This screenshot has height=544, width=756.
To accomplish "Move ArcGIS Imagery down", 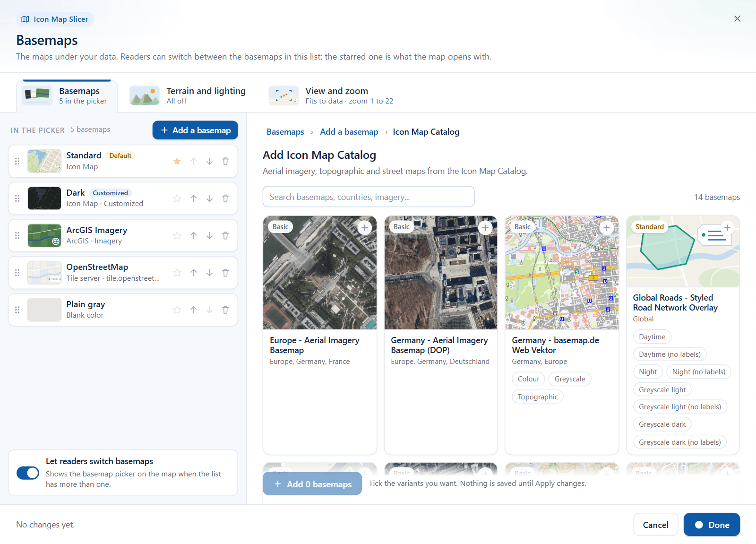I will 209,235.
